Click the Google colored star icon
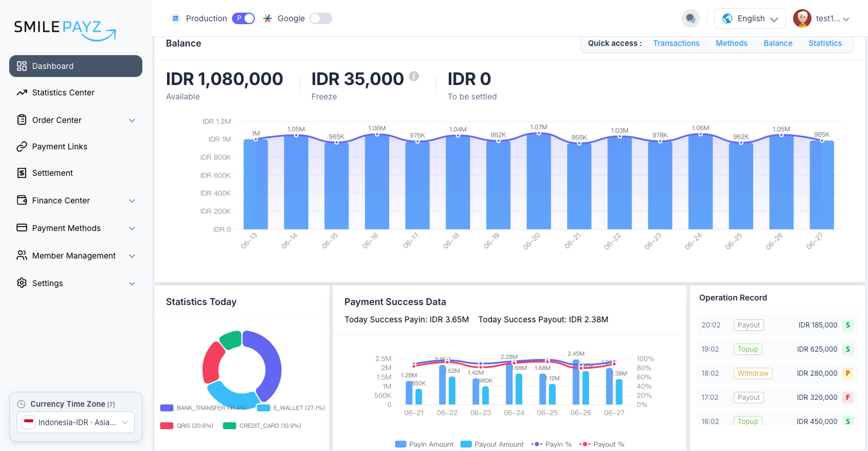The image size is (868, 451). click(268, 18)
